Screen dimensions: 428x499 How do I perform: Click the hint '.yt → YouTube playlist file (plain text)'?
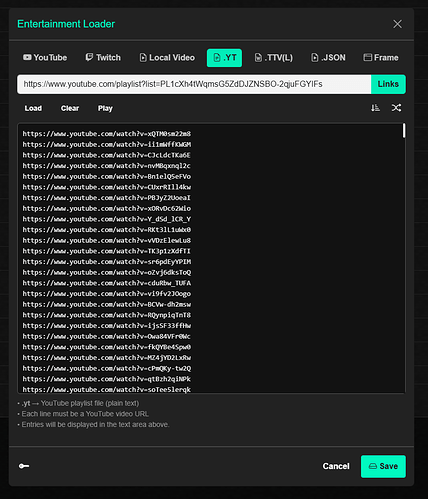coord(78,403)
